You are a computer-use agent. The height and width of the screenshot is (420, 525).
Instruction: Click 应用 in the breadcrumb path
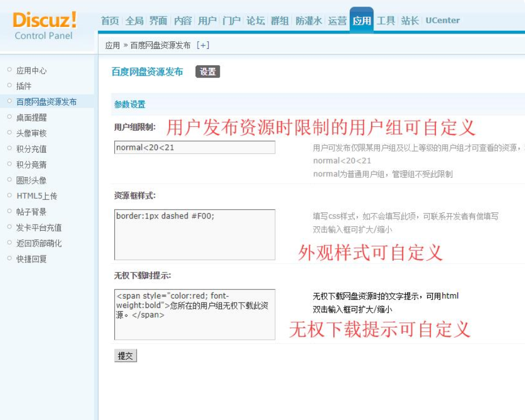(113, 46)
